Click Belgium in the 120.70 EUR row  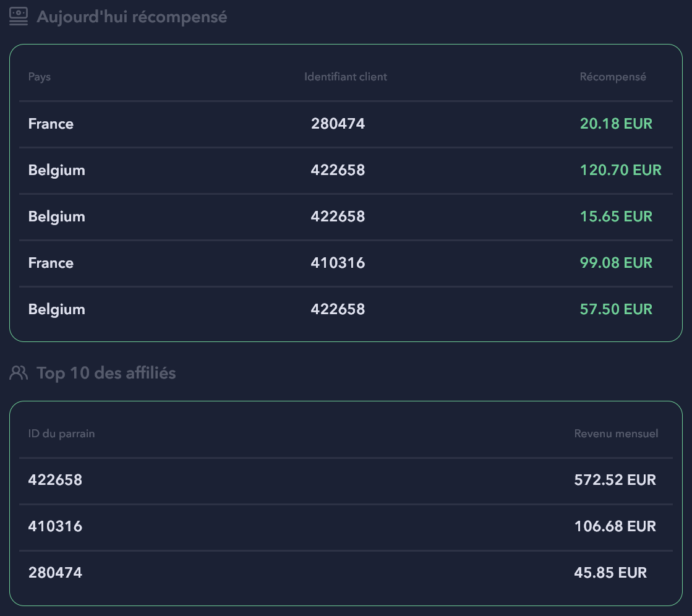56,170
